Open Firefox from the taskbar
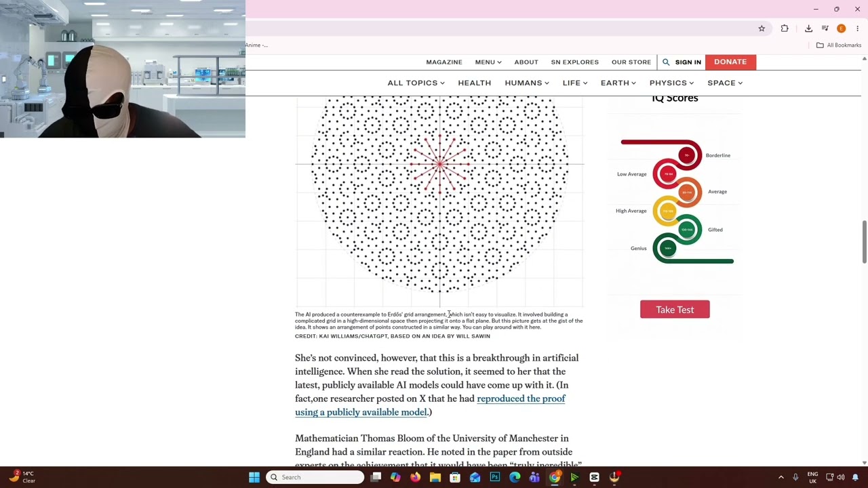 coord(415,477)
